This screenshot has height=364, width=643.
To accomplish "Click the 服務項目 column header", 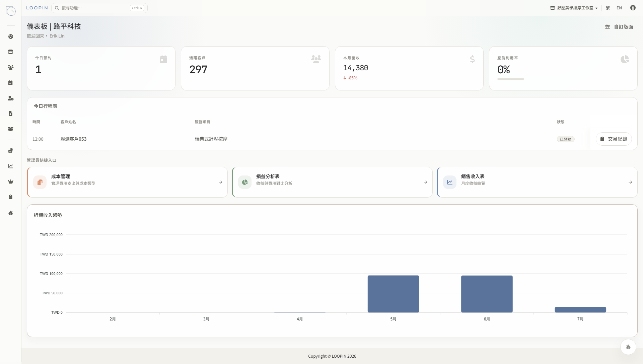I will (203, 122).
